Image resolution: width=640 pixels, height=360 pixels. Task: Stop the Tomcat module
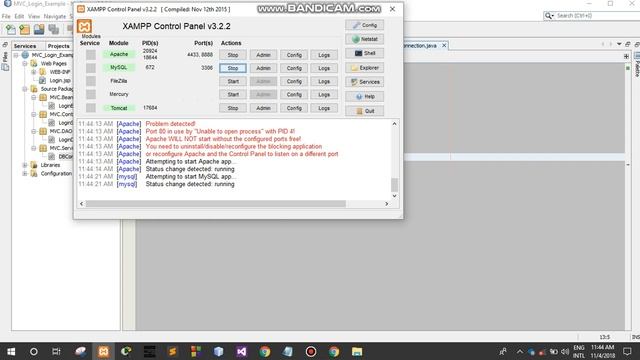click(233, 108)
